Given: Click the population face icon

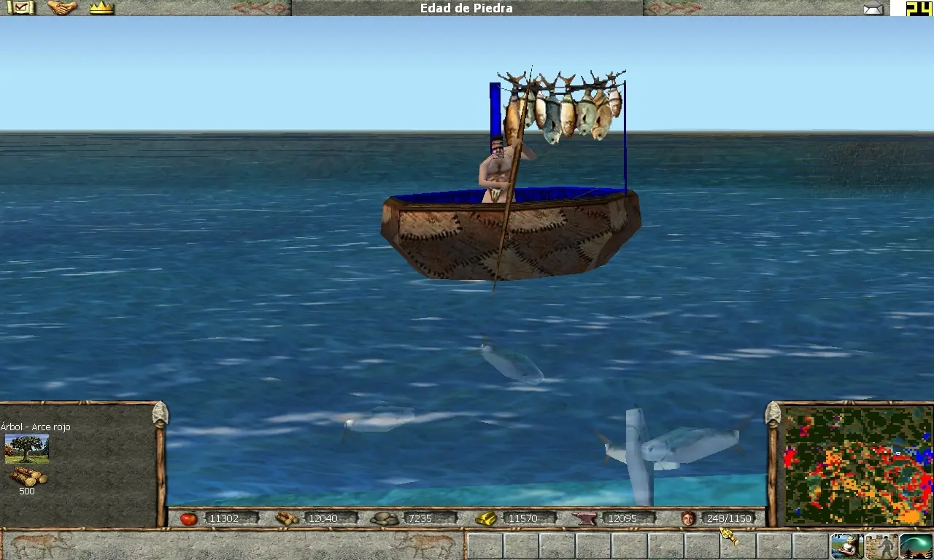Looking at the screenshot, I should (687, 518).
